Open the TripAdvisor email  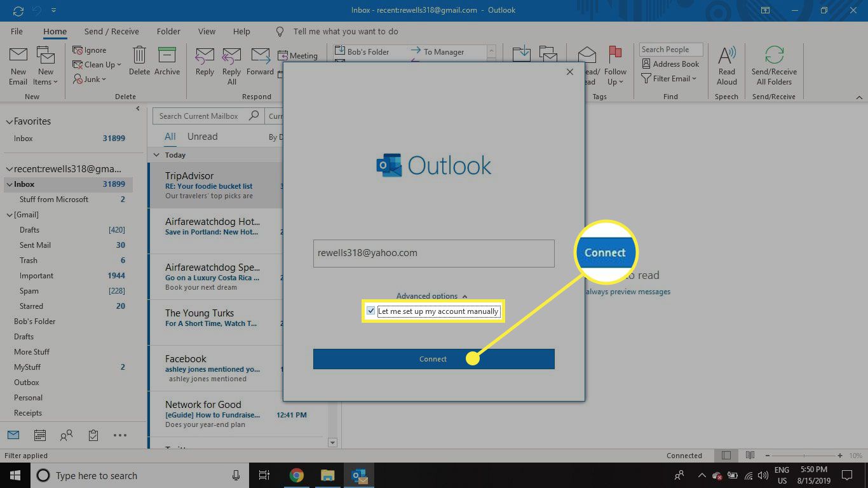[215, 186]
